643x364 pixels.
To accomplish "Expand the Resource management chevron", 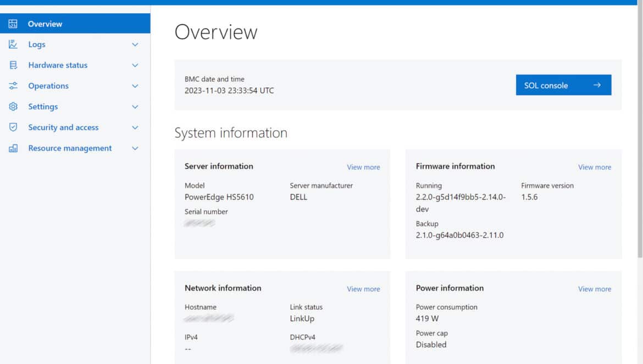I will 135,148.
